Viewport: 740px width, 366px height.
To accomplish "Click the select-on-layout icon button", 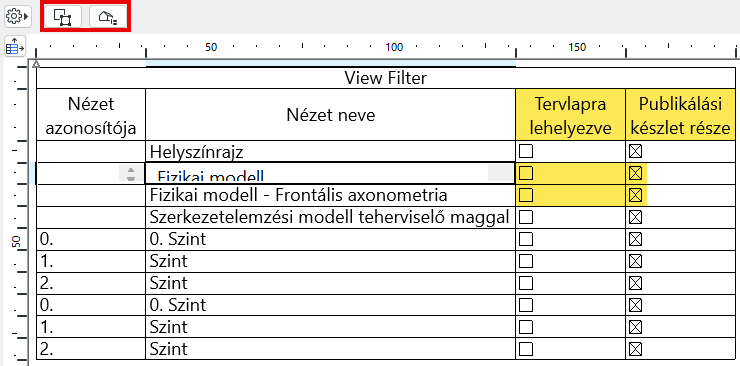I will click(x=63, y=17).
